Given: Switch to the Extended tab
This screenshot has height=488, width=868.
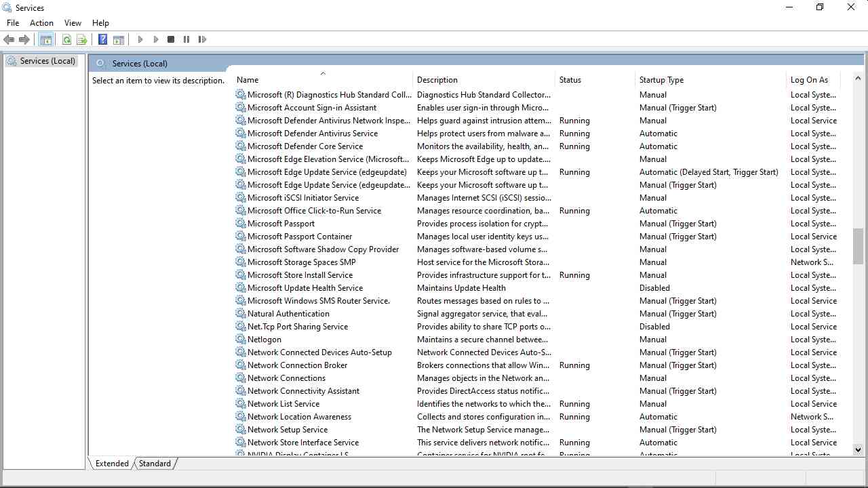Looking at the screenshot, I should pos(112,464).
